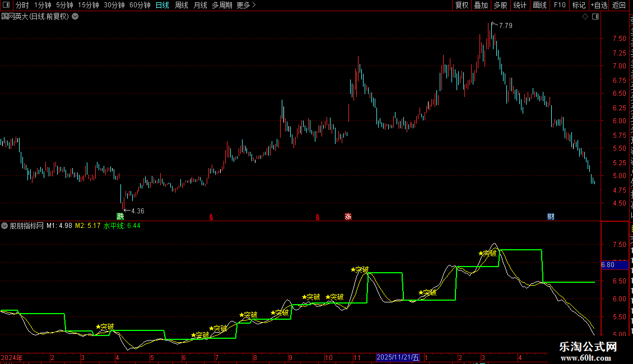Click the 返回 back button

pos(618,5)
